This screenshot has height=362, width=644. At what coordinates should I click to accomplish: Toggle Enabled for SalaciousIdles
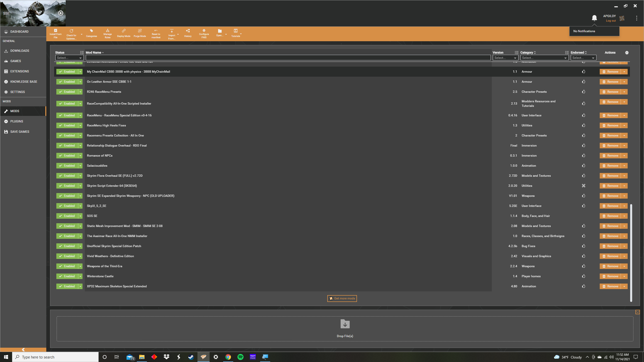[67, 165]
